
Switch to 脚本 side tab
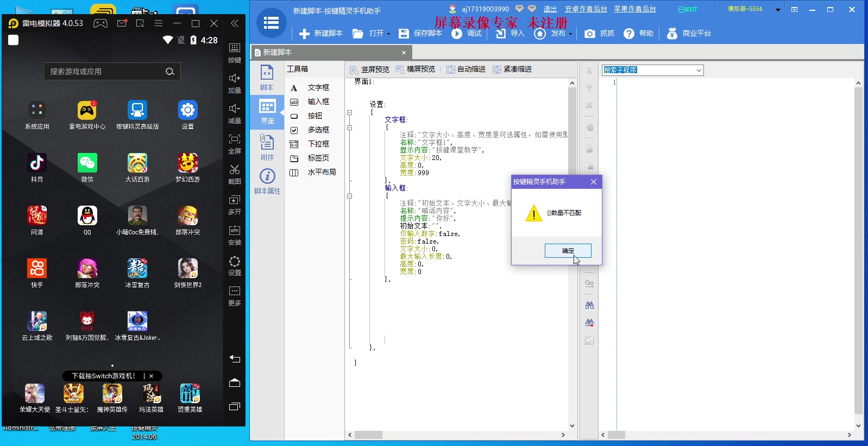267,78
